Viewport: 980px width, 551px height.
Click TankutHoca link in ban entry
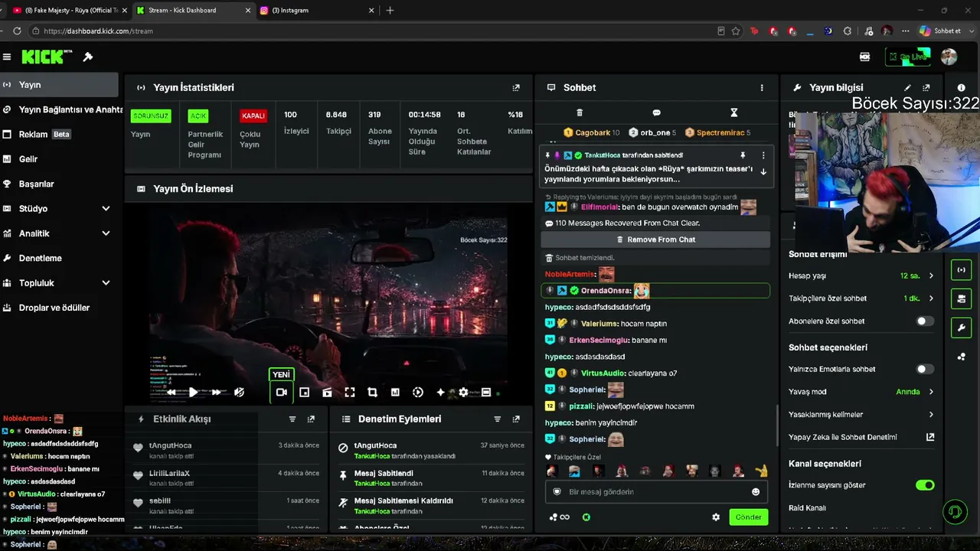372,456
